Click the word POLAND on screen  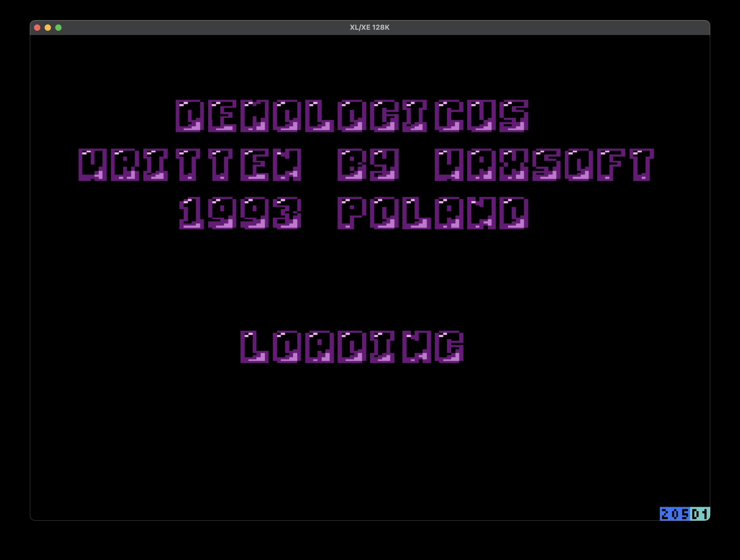[x=433, y=213]
